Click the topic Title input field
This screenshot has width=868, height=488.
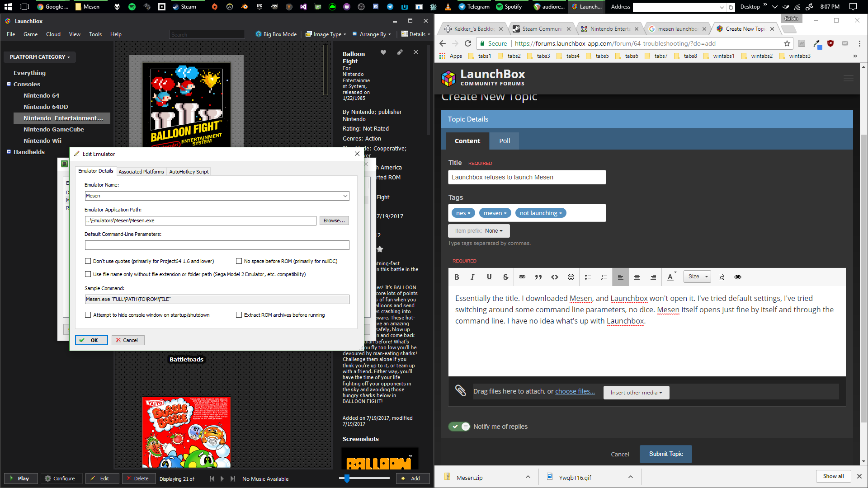tap(527, 177)
